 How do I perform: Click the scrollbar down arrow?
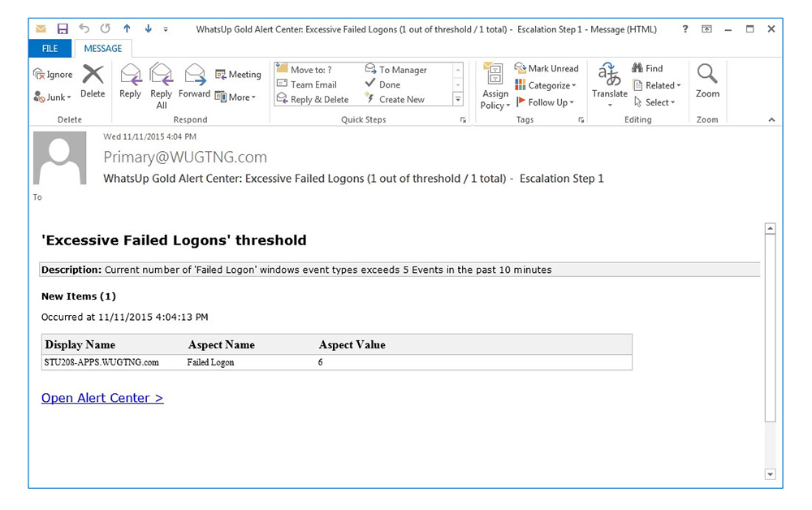click(770, 473)
